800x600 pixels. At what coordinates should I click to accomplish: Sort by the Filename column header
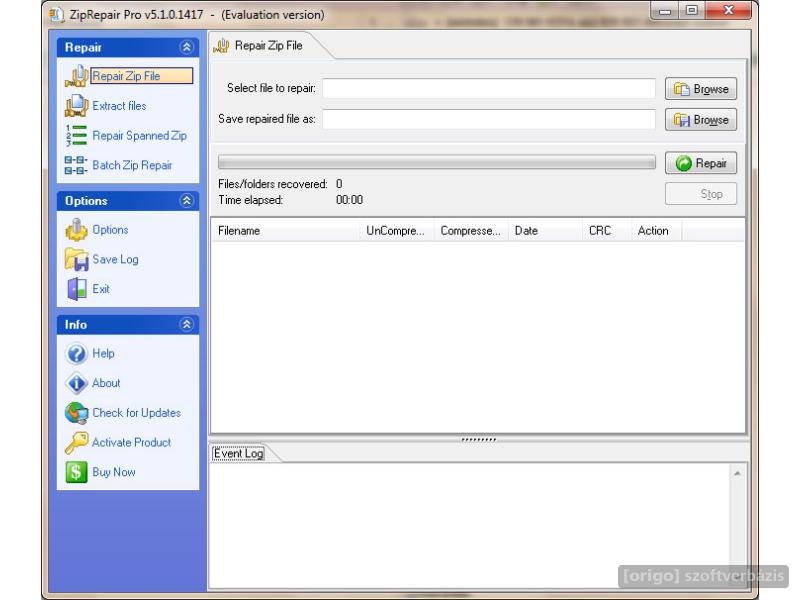click(286, 231)
